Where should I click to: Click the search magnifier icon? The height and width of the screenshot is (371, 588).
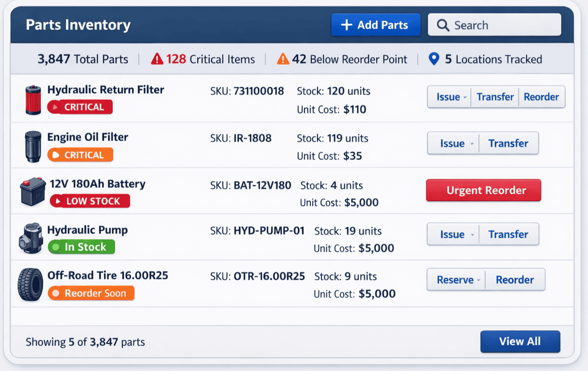coord(442,25)
